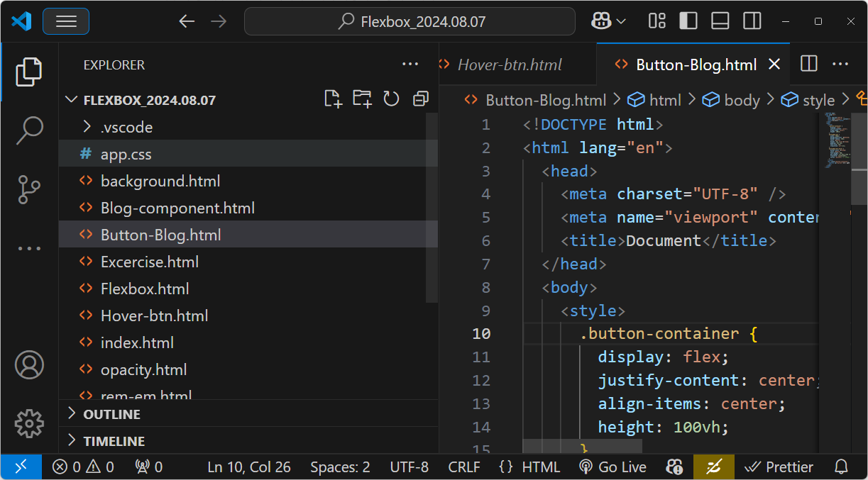This screenshot has height=480, width=868.
Task: Go to line via Ln 10, Col 26
Action: pos(249,467)
